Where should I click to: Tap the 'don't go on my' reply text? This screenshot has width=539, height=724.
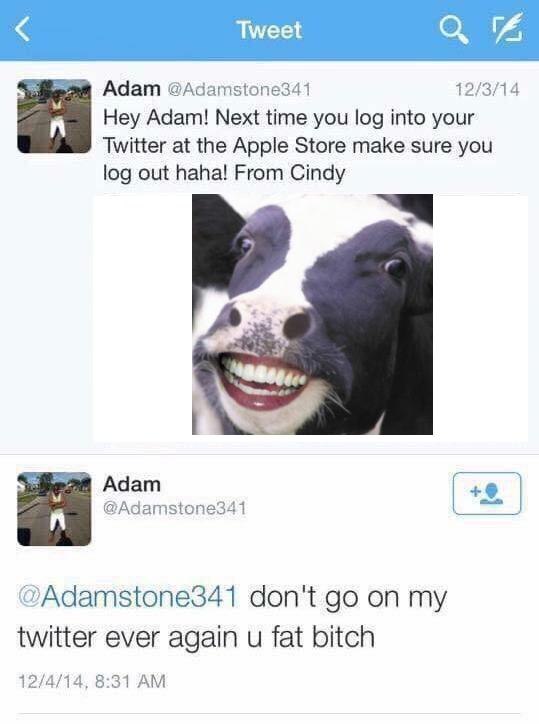pyautogui.click(x=348, y=597)
